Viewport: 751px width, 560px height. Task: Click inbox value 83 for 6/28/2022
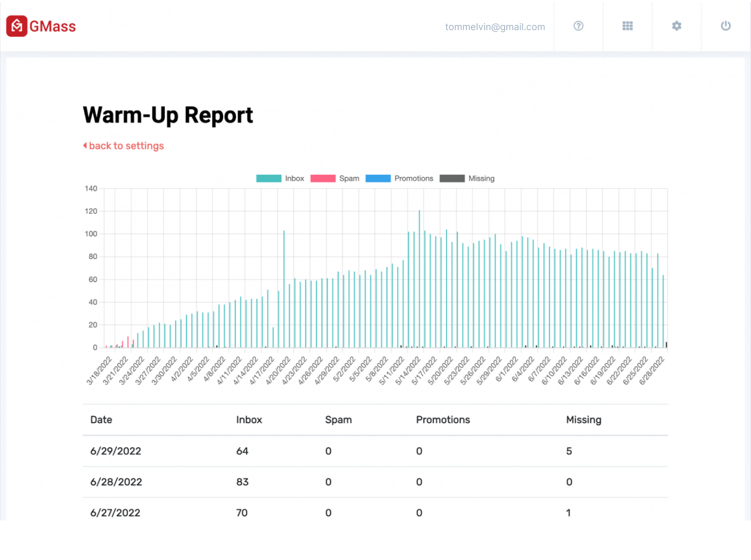click(242, 482)
